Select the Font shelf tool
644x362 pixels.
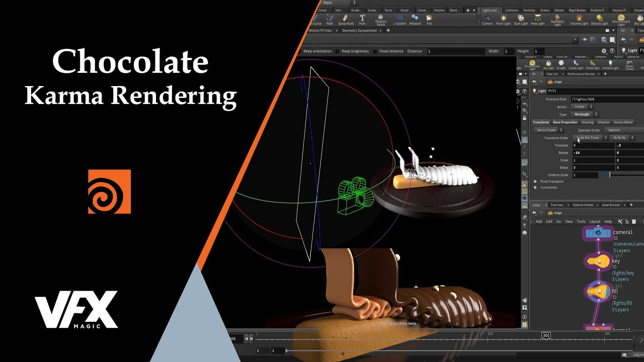362,20
